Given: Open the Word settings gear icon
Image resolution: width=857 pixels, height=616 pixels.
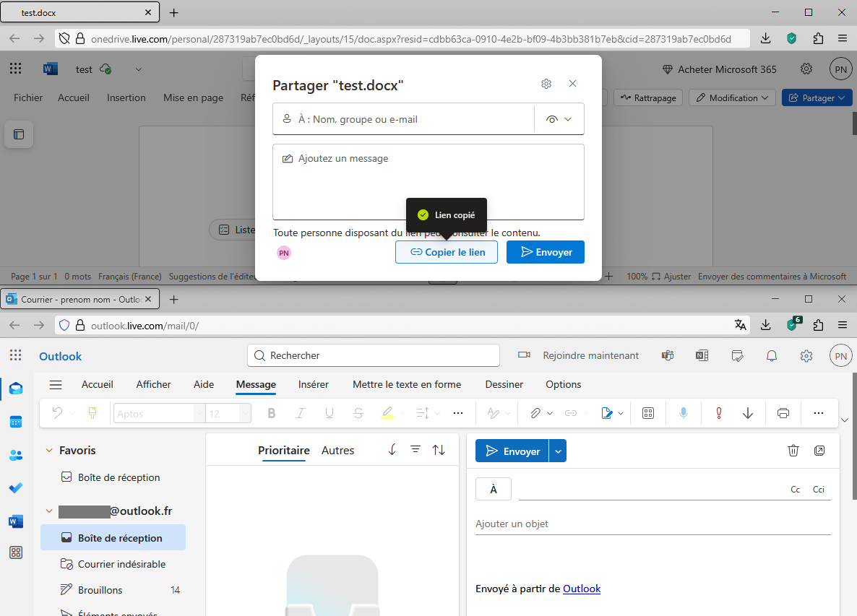Looking at the screenshot, I should pyautogui.click(x=806, y=69).
